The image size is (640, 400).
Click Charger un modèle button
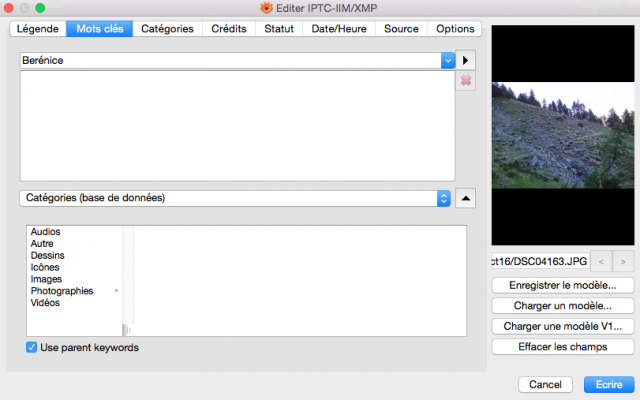[563, 306]
